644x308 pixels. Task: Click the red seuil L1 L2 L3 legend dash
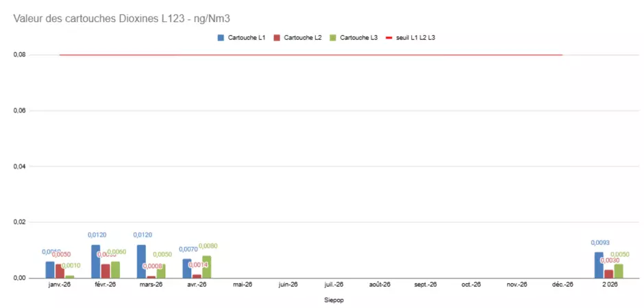pos(389,38)
